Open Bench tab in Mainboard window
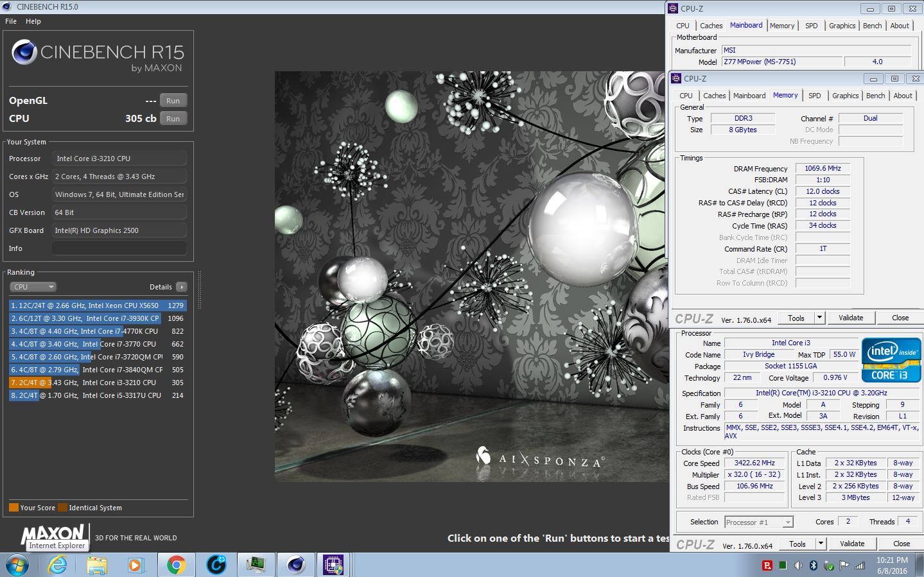The image size is (924, 577). click(x=872, y=26)
